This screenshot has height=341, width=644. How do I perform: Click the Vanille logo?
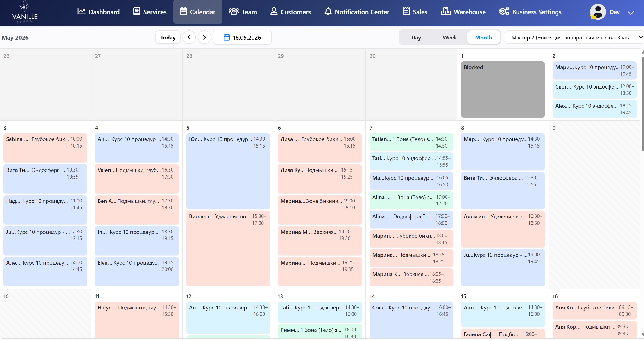pyautogui.click(x=25, y=12)
